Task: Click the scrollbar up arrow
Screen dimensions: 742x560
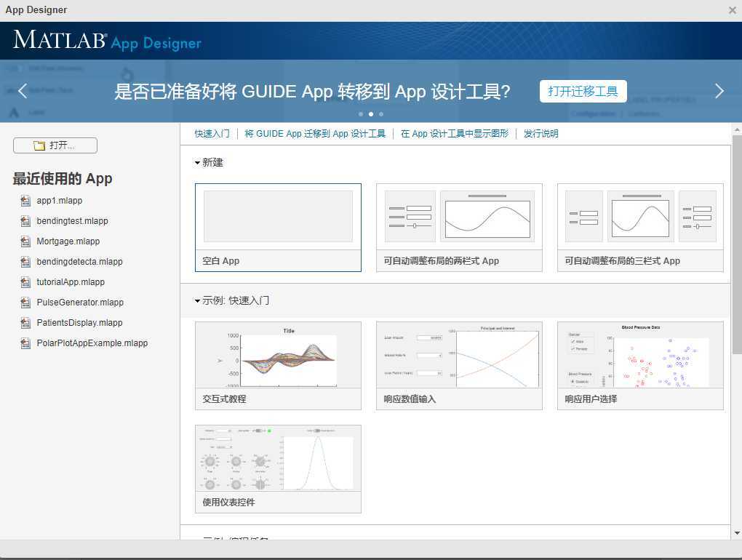Action: click(x=737, y=129)
